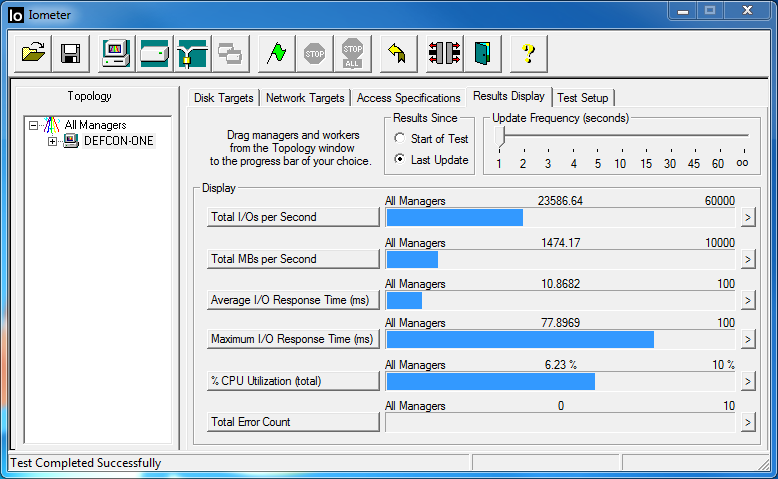Click Maximum I/O Response Time button

292,340
